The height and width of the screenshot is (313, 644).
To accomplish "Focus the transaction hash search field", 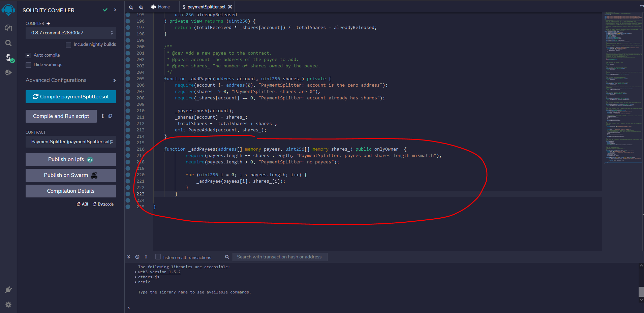I will tap(280, 257).
